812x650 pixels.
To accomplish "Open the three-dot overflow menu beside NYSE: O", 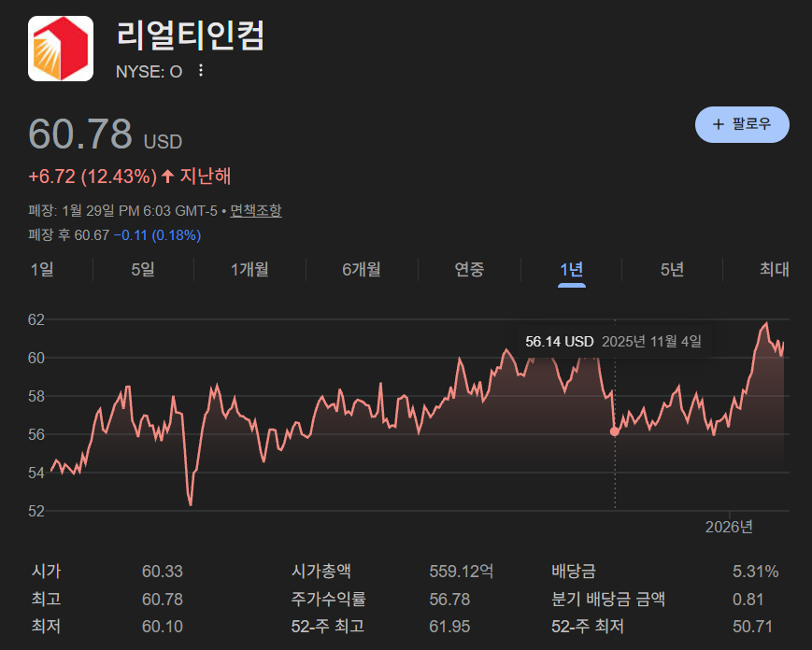I will (x=199, y=71).
